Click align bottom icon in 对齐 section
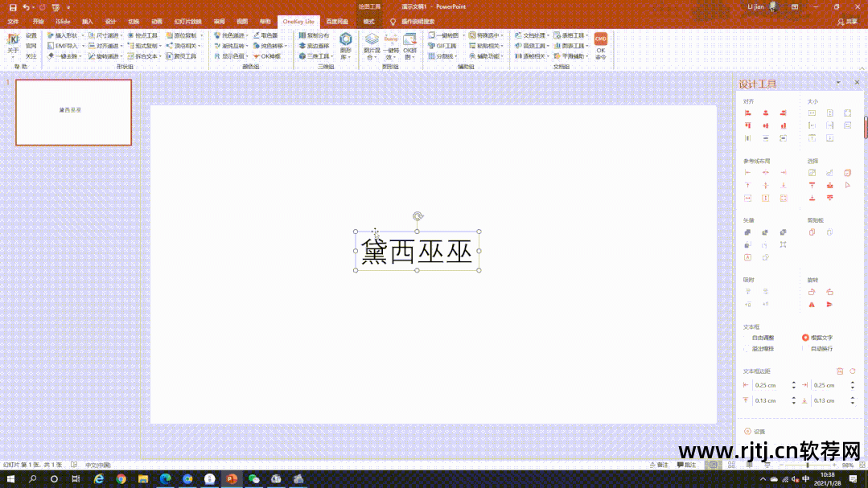 [784, 125]
